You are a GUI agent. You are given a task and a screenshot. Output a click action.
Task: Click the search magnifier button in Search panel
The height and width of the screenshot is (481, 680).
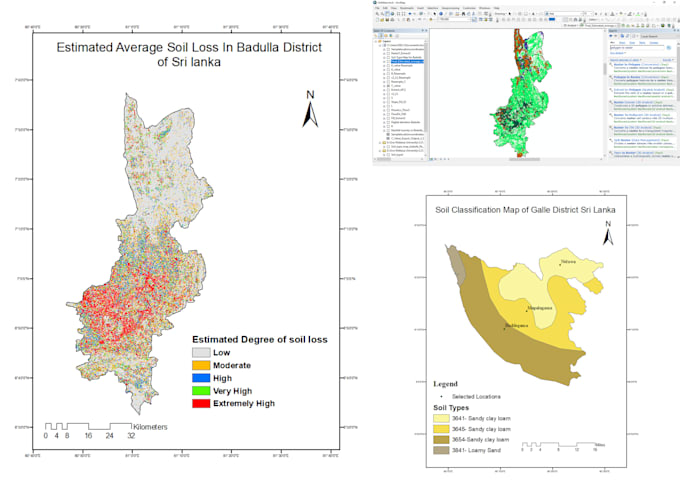[x=669, y=48]
